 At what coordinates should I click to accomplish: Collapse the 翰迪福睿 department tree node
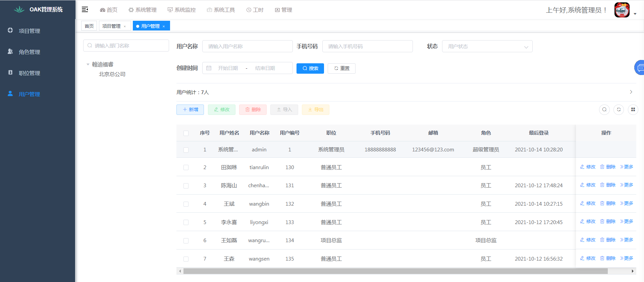(88, 64)
